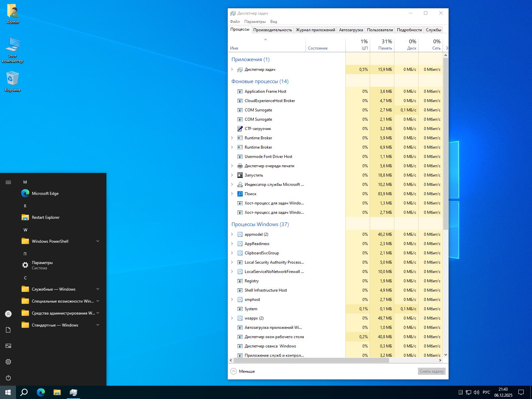Click Restart Explorer in Start menu
532x399 pixels.
coord(46,217)
